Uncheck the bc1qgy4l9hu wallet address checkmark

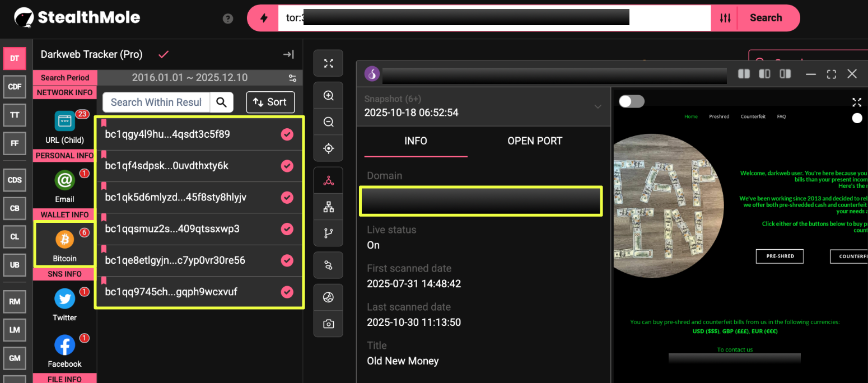[287, 134]
